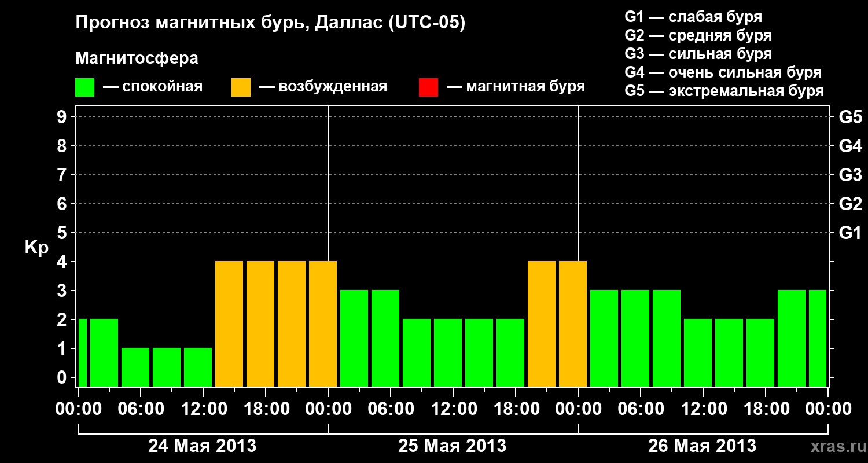
Task: Click the right-axis storm label 'G4'
Action: (851, 146)
